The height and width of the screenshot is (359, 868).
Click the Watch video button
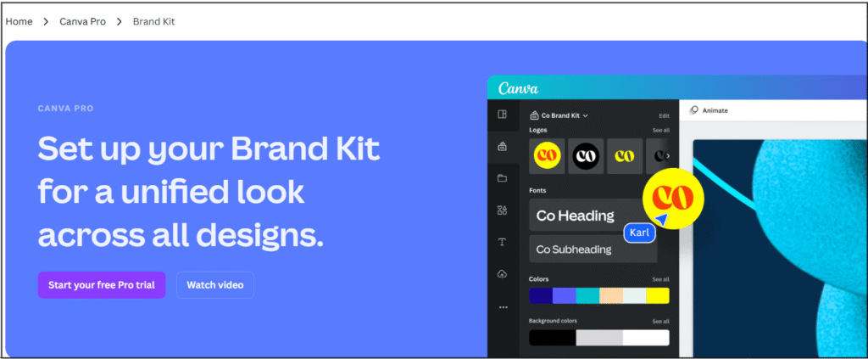214,285
